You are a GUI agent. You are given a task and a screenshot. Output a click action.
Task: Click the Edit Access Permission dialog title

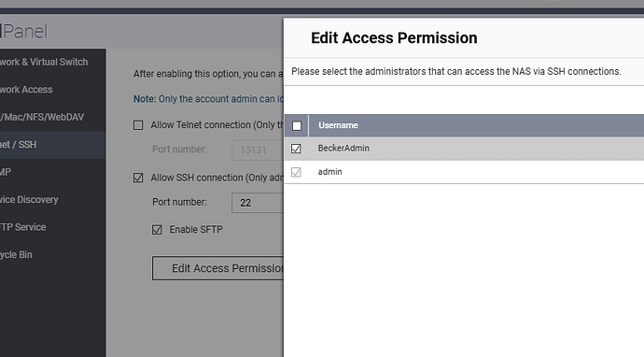(x=394, y=37)
